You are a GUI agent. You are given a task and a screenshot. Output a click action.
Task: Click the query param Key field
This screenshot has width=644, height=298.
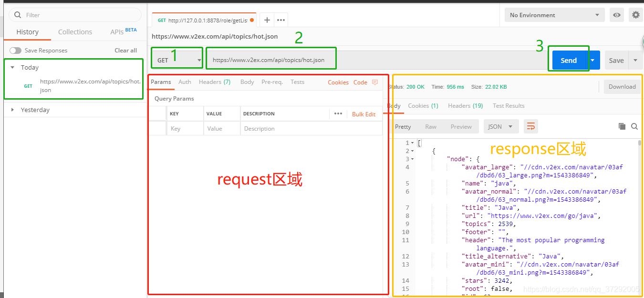click(185, 129)
